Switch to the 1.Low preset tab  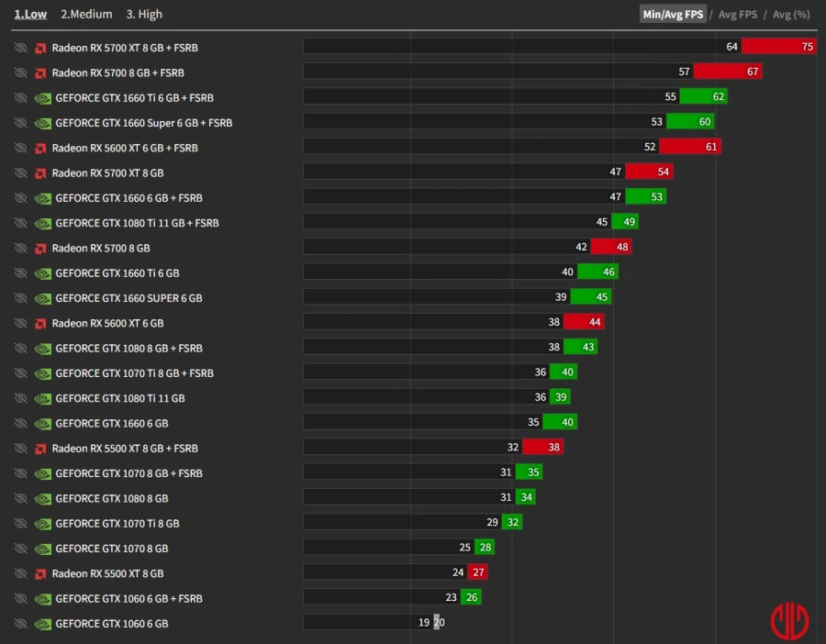pos(30,14)
